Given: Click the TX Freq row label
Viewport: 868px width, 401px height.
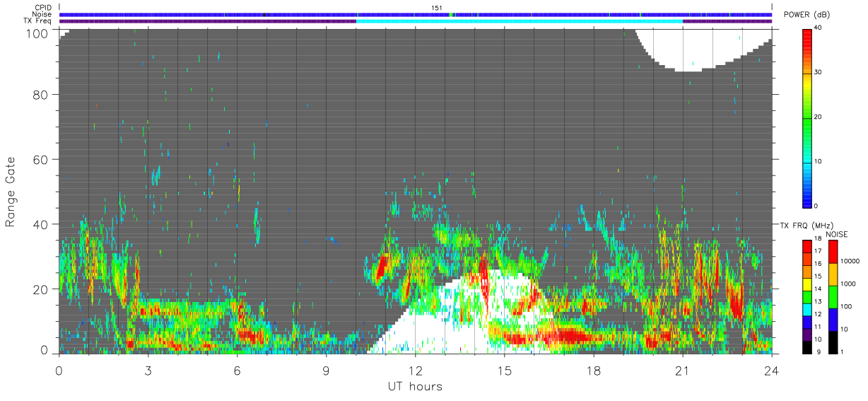Looking at the screenshot, I should click(39, 21).
